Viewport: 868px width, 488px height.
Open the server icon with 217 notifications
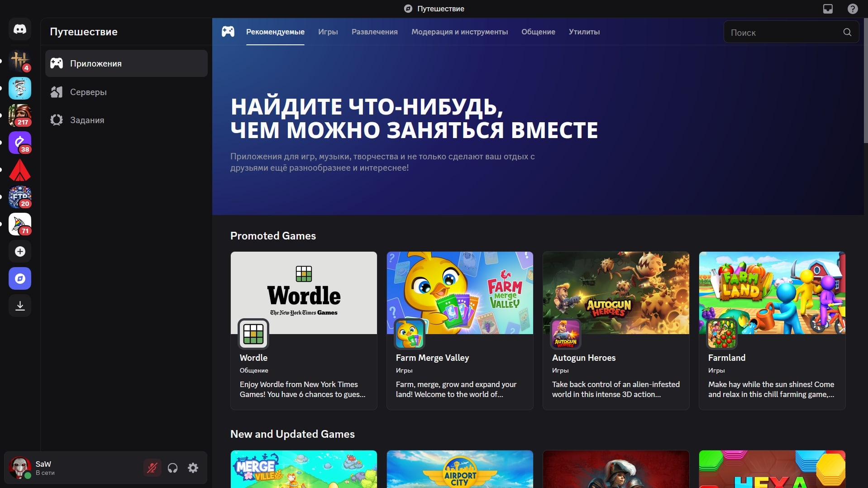pyautogui.click(x=20, y=115)
